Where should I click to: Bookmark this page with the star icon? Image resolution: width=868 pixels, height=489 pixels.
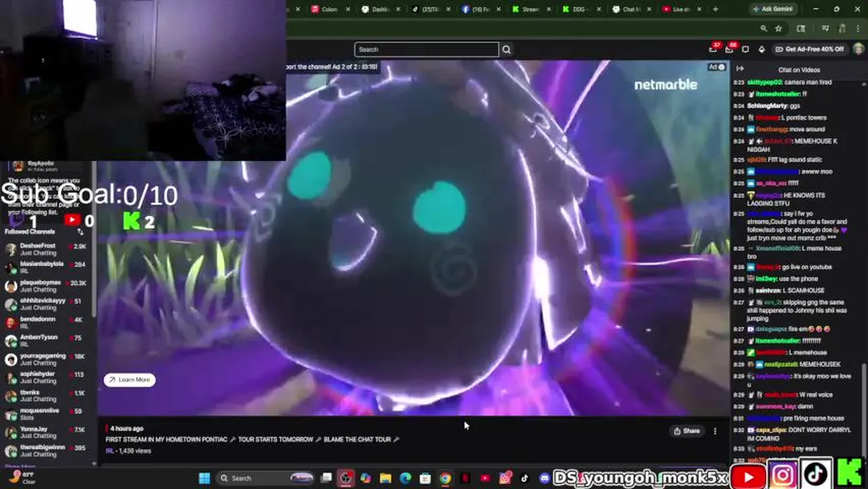(x=778, y=29)
